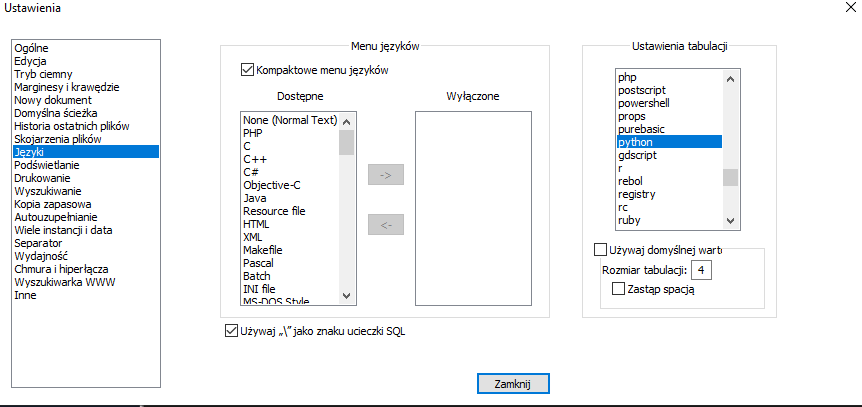The width and height of the screenshot is (862, 407).
Task: Close the Ustawienia dialog window
Action: click(x=839, y=9)
